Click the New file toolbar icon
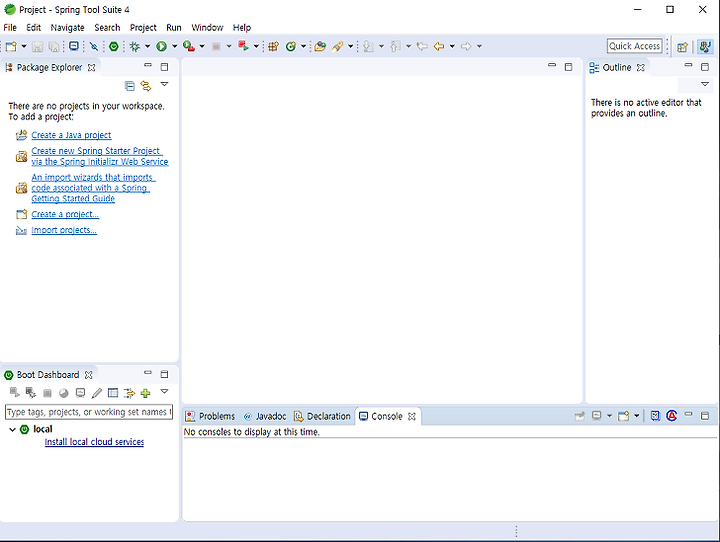720x542 pixels. pyautogui.click(x=11, y=46)
